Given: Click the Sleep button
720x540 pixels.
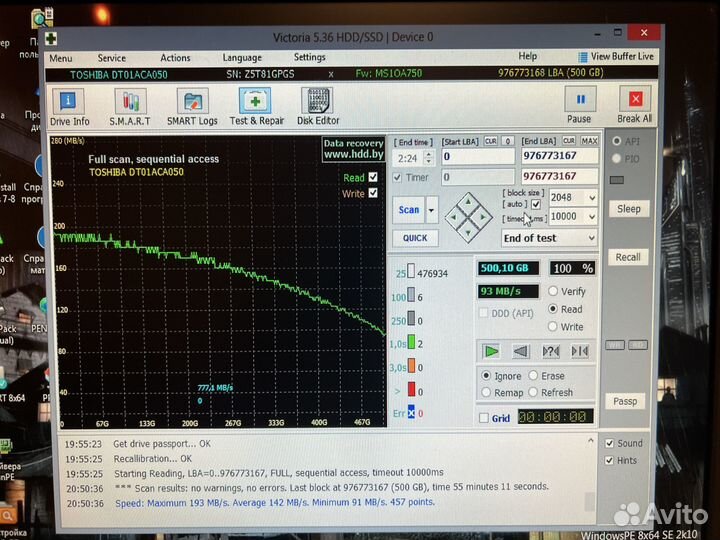Looking at the screenshot, I should (x=628, y=209).
